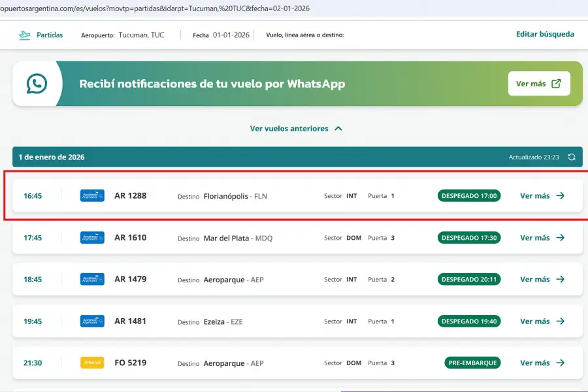
Task: Open Ver más for flight AR 1288
Action: coord(542,195)
